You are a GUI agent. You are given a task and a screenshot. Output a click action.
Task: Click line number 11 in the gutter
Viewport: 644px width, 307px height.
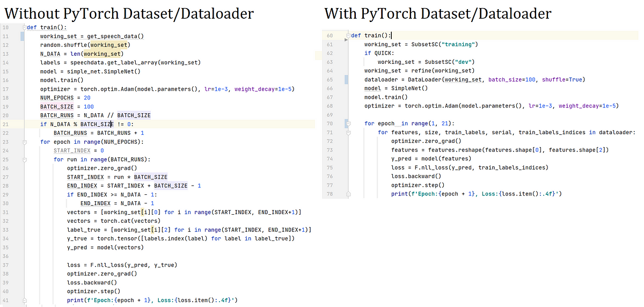[5, 36]
